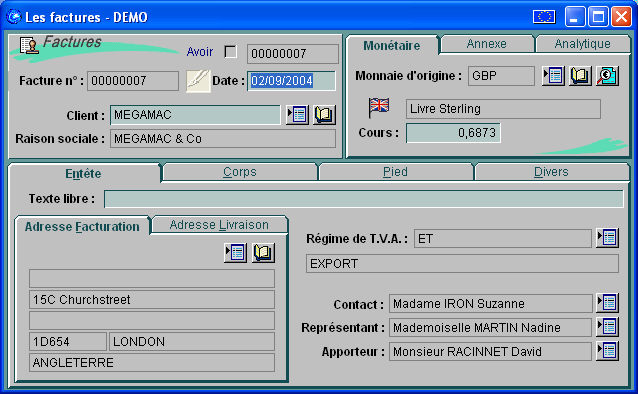Close the Les factures window

[621, 17]
